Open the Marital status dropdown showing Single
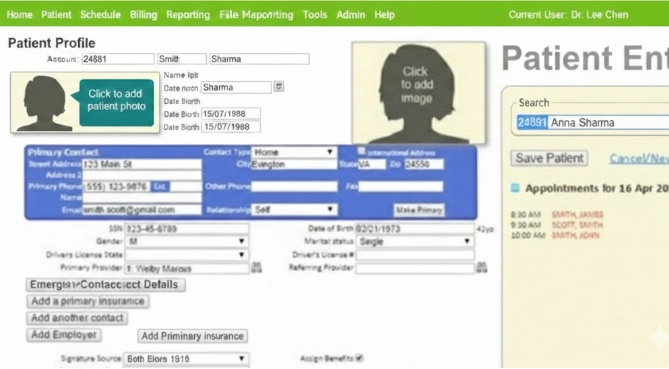The width and height of the screenshot is (669, 369). (x=415, y=241)
